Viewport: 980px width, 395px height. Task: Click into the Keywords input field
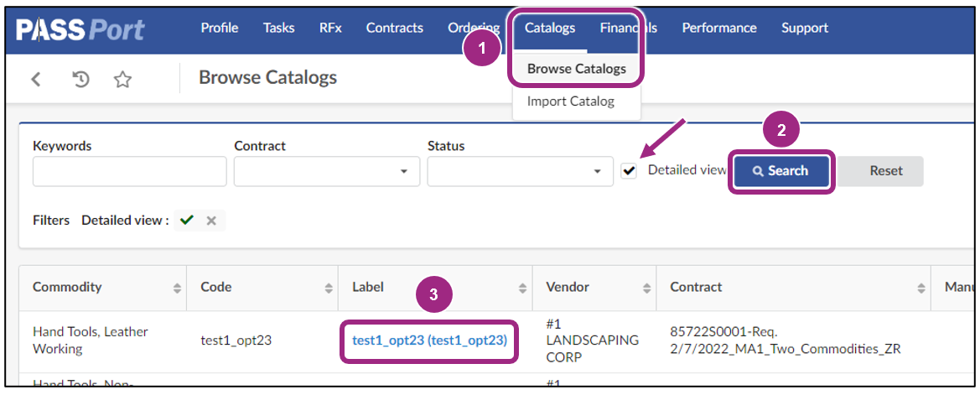pyautogui.click(x=129, y=171)
